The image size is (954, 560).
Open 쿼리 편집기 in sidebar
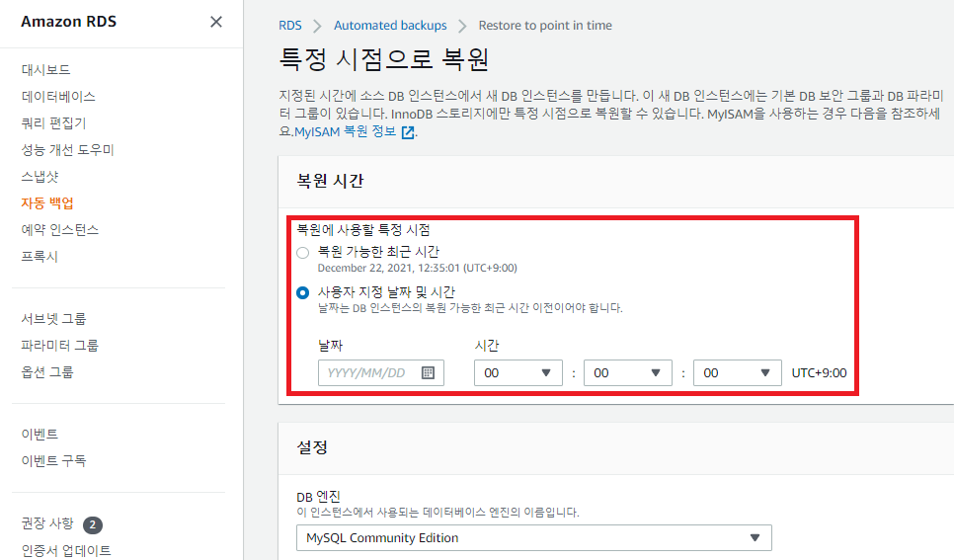click(53, 122)
